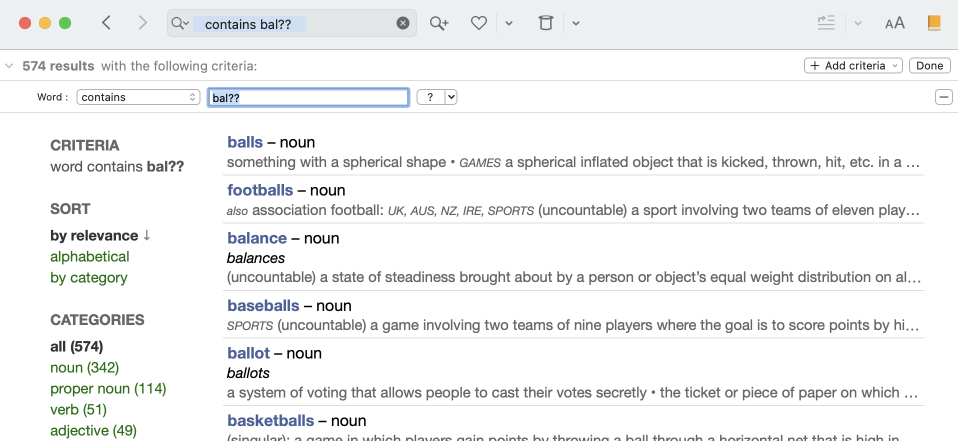Screen dimensions: 958x441
Task: Click the Add criteria button
Action: 853,66
